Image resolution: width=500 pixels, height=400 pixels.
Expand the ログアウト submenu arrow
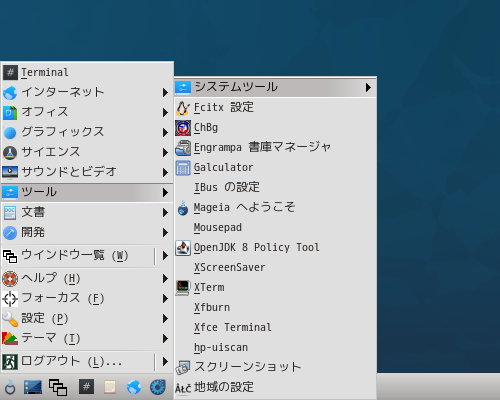click(x=165, y=361)
